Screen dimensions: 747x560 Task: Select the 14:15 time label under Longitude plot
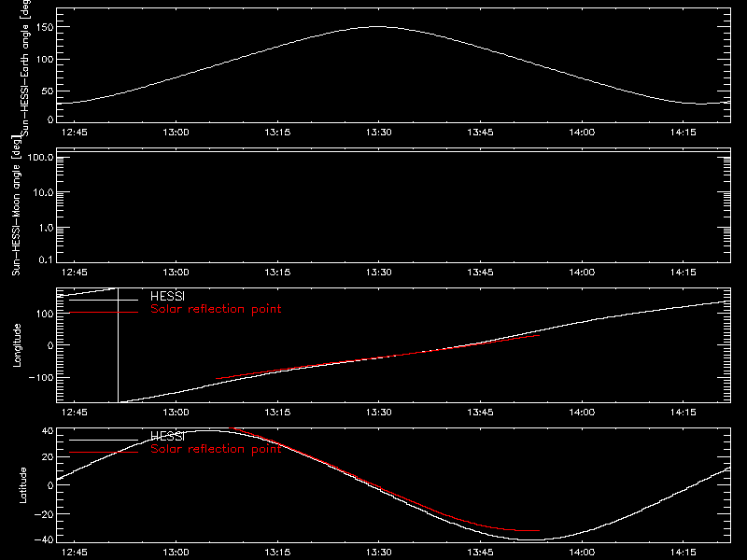[x=684, y=412]
